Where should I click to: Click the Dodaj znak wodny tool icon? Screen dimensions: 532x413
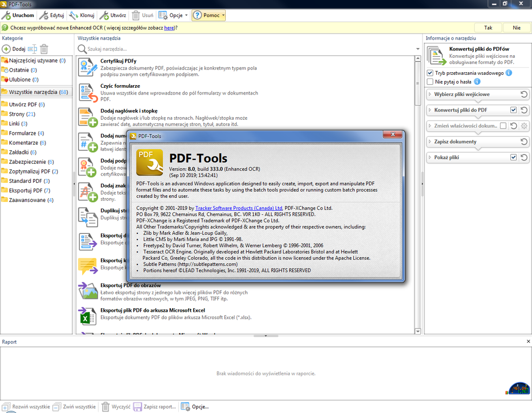click(88, 192)
